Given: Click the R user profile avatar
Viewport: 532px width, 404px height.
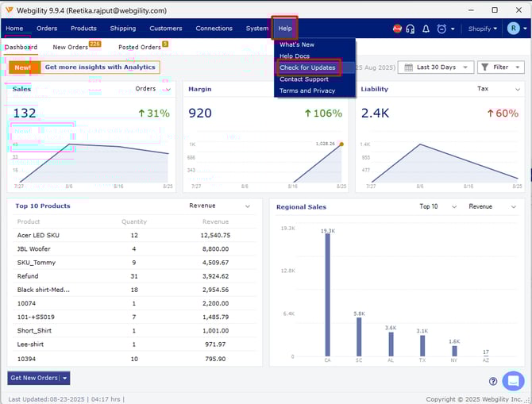Looking at the screenshot, I should (x=513, y=29).
